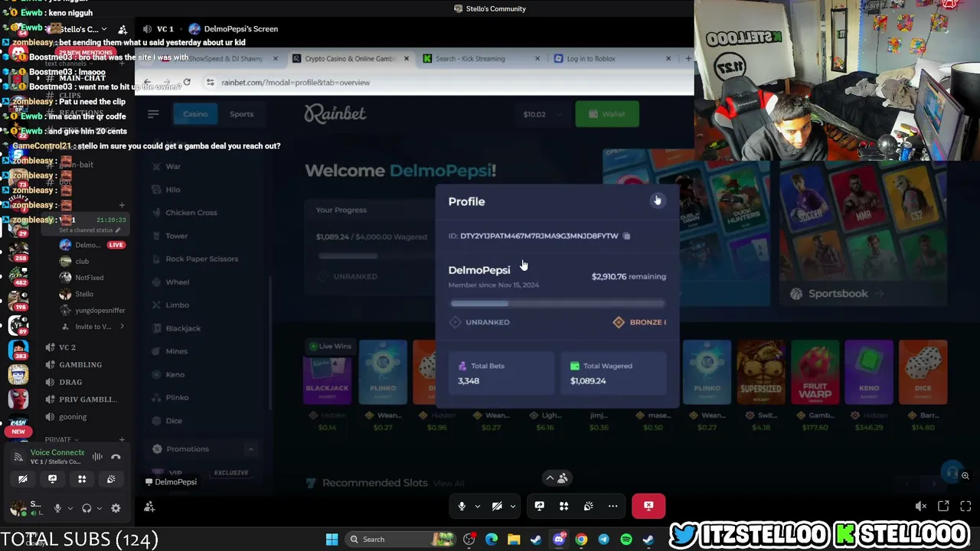980x551 pixels.
Task: Open Tower game from sidebar
Action: click(x=177, y=236)
